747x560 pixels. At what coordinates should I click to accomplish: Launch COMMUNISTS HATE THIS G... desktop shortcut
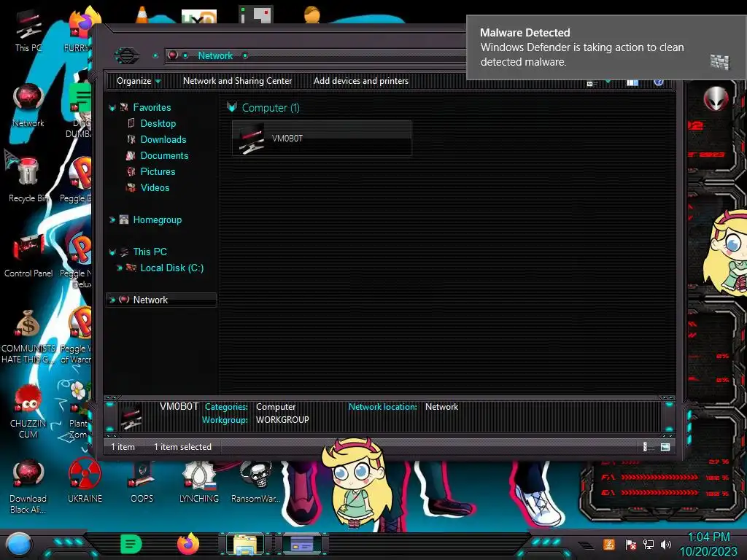[28, 336]
